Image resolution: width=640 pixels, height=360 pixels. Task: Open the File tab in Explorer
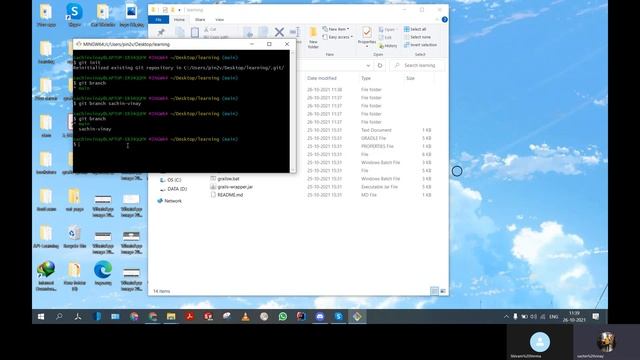(158, 20)
